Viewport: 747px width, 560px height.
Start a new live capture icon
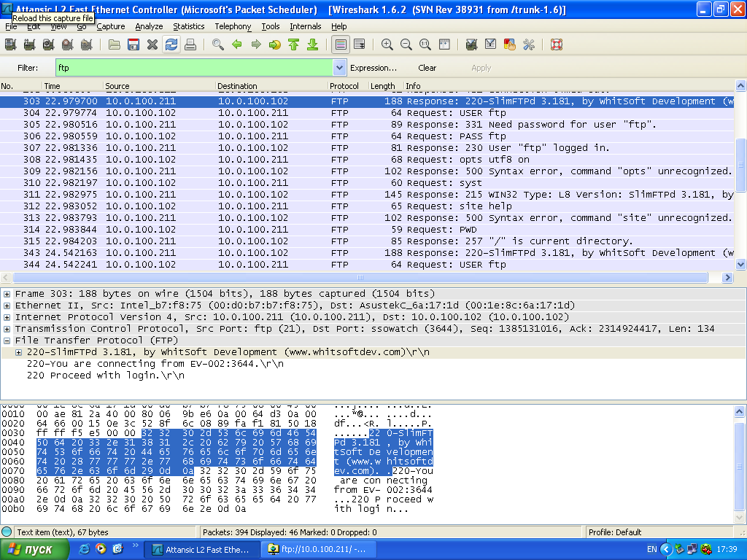[x=49, y=44]
